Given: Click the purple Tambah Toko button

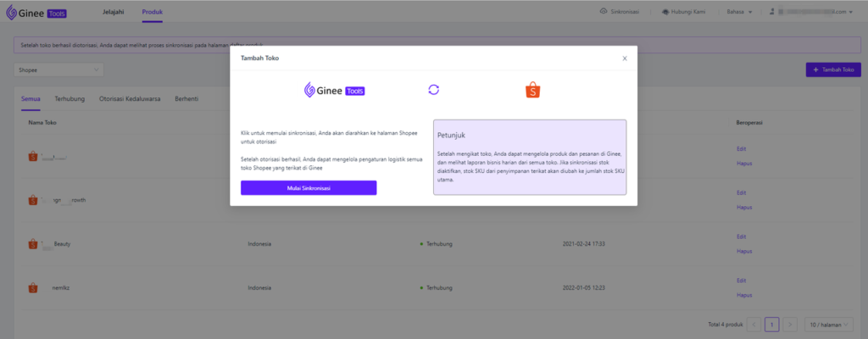Looking at the screenshot, I should pos(833,69).
